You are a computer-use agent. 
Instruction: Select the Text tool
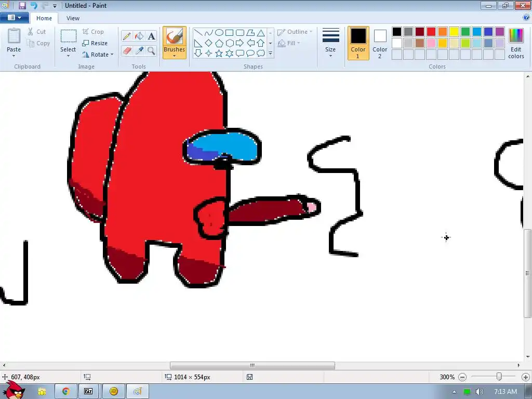click(x=151, y=36)
